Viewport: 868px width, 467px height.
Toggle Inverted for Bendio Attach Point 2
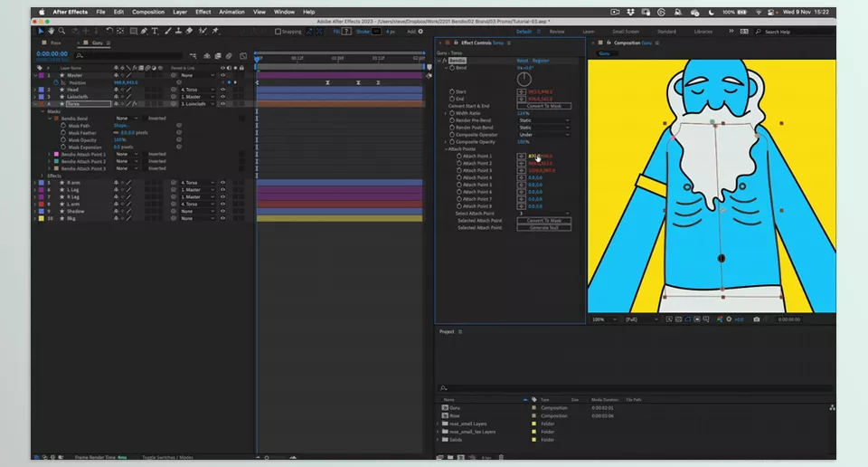pyautogui.click(x=145, y=162)
